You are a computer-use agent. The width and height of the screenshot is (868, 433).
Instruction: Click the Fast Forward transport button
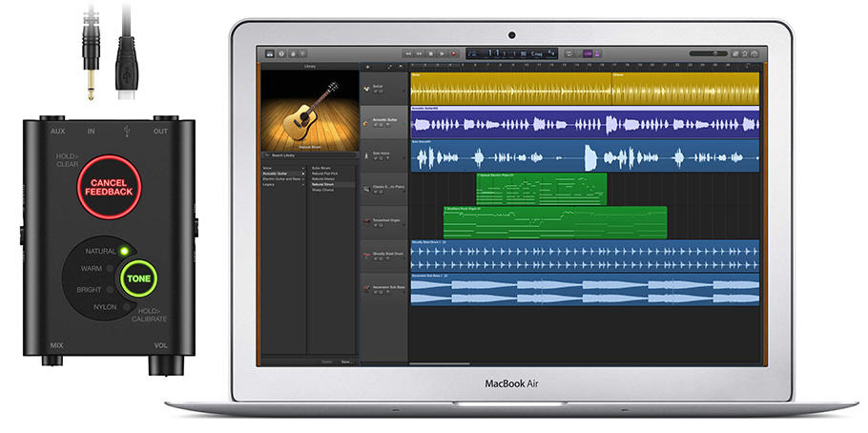click(x=419, y=54)
